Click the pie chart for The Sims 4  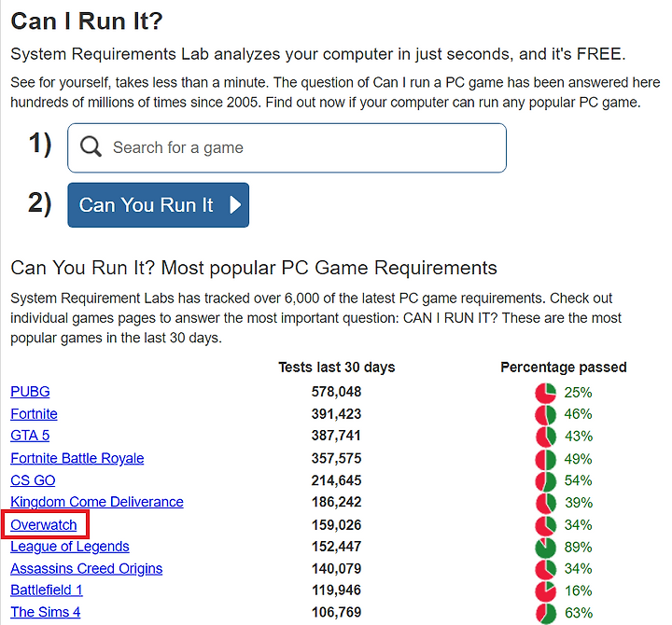[545, 613]
